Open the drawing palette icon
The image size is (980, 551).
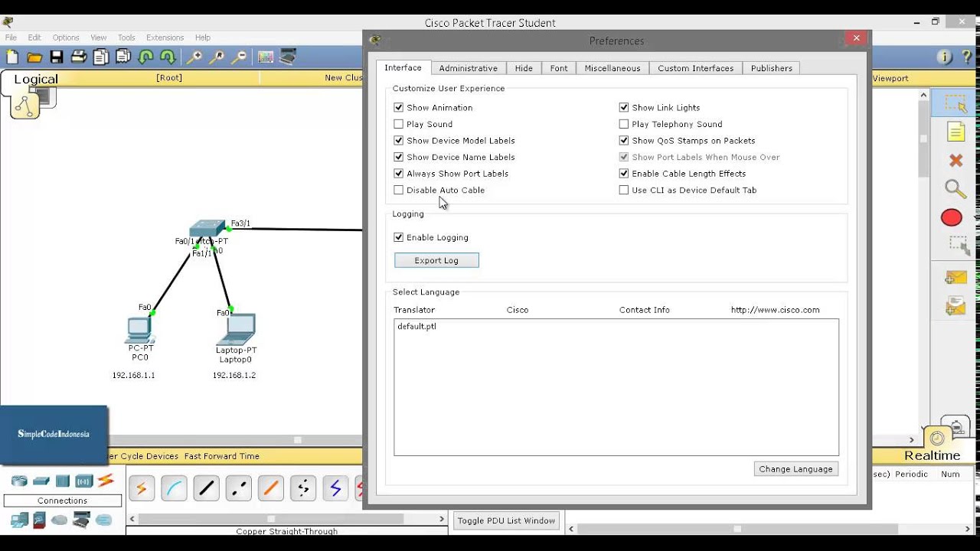[x=266, y=57]
